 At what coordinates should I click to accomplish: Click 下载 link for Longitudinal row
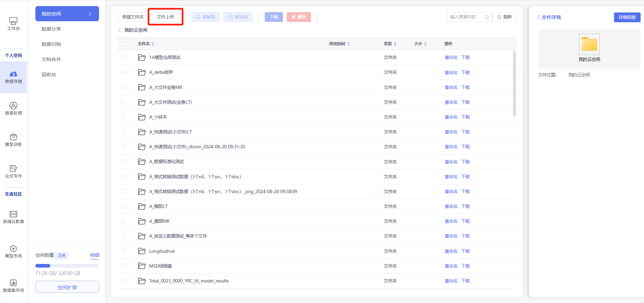(x=465, y=251)
